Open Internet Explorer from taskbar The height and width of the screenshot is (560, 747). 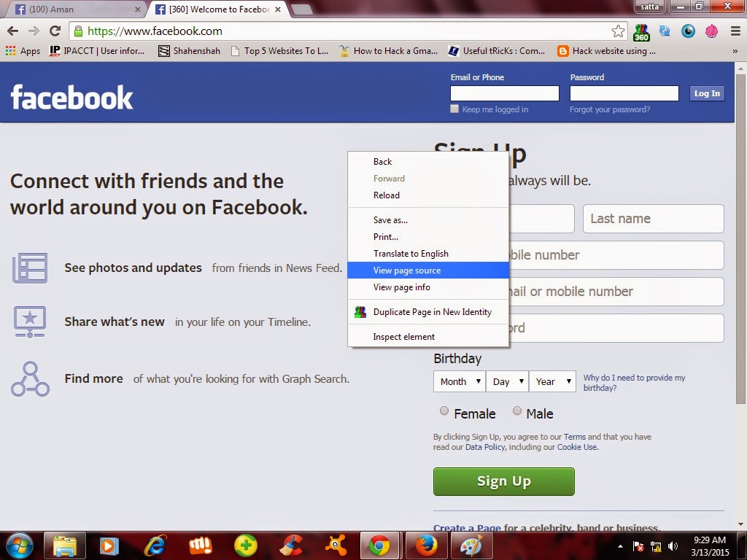click(x=155, y=545)
